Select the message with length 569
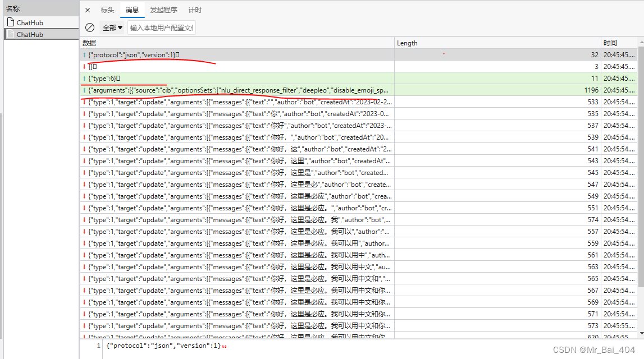644x359 pixels. 359,302
